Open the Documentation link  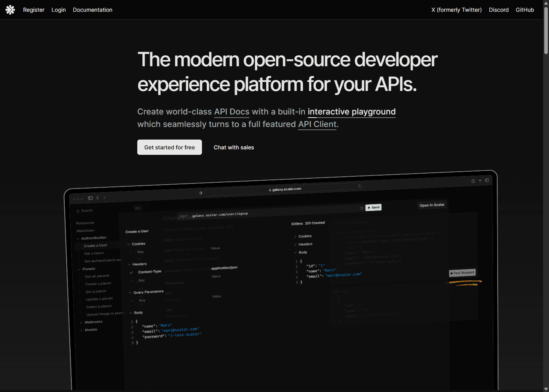click(93, 10)
